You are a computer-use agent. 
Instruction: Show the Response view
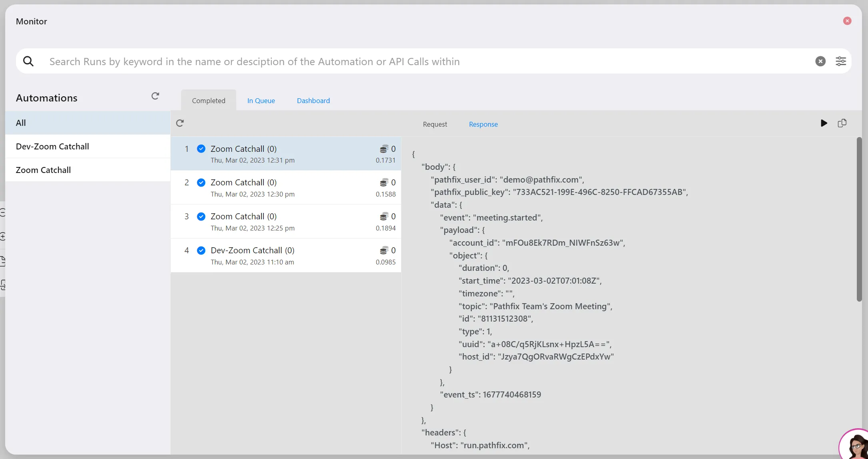pos(483,124)
